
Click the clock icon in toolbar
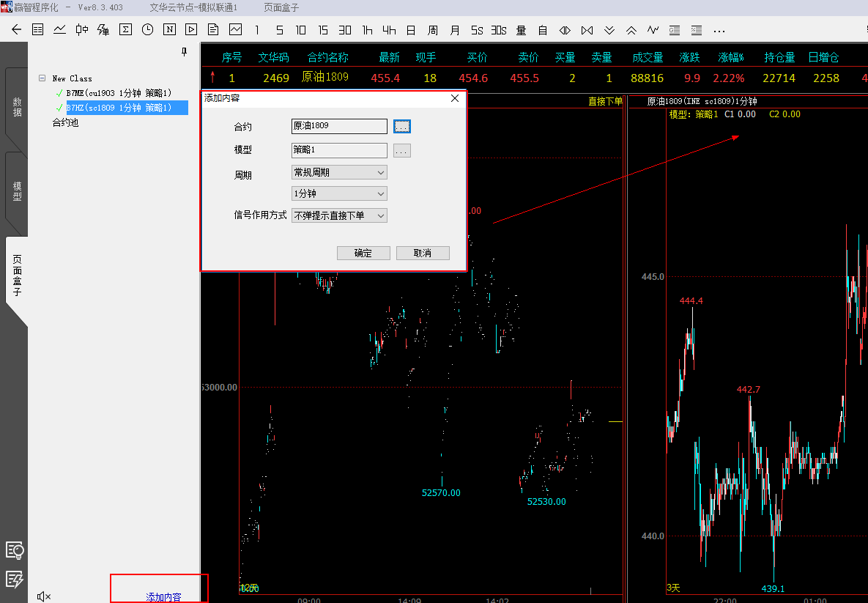pos(147,30)
